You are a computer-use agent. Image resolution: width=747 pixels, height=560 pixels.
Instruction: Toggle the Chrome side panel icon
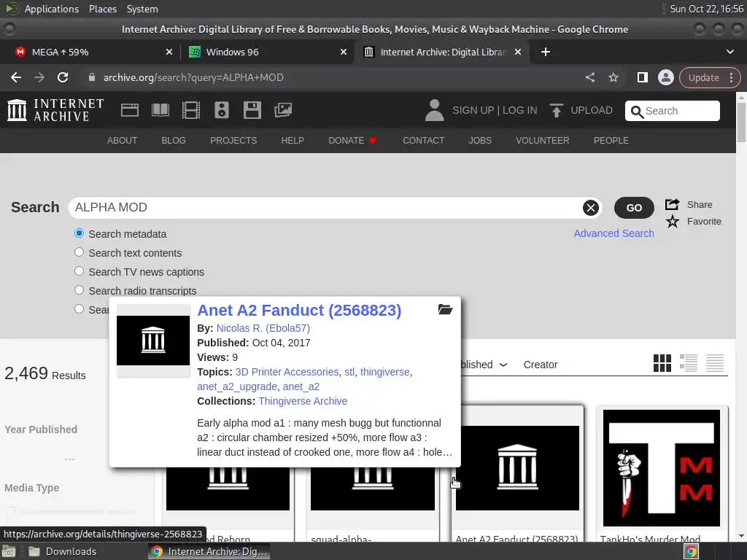(x=642, y=77)
